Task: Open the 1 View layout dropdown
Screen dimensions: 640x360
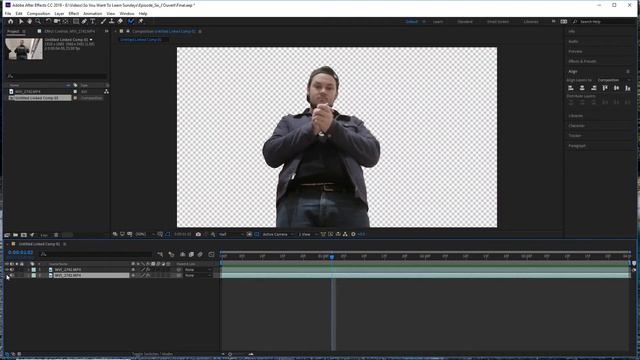Action: point(308,234)
